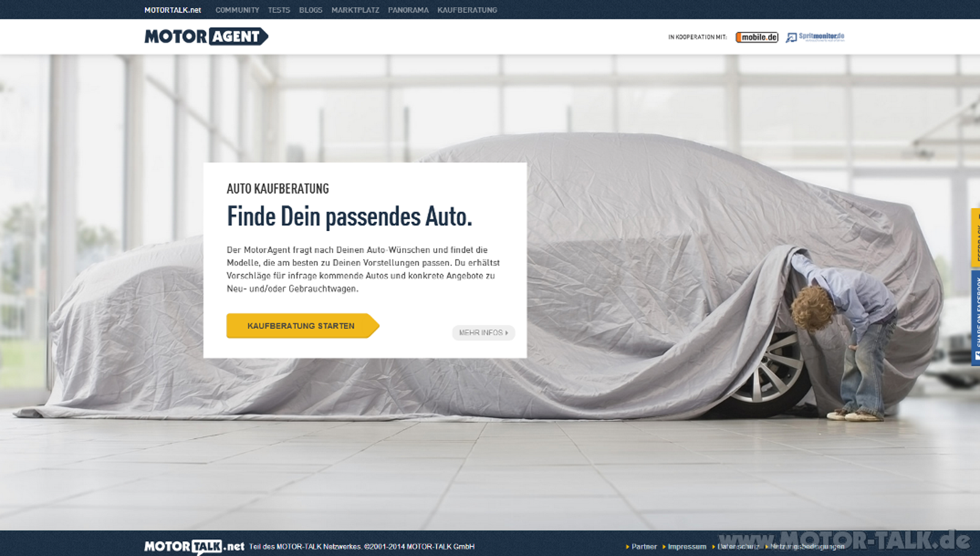Select the Blogs menu item
Viewport: 980px width, 556px height.
tap(311, 10)
